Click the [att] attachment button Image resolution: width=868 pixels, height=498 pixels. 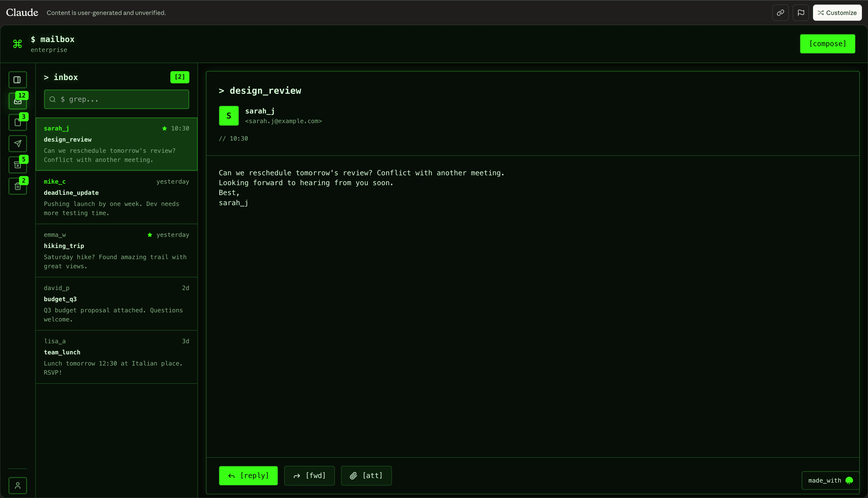click(x=366, y=475)
